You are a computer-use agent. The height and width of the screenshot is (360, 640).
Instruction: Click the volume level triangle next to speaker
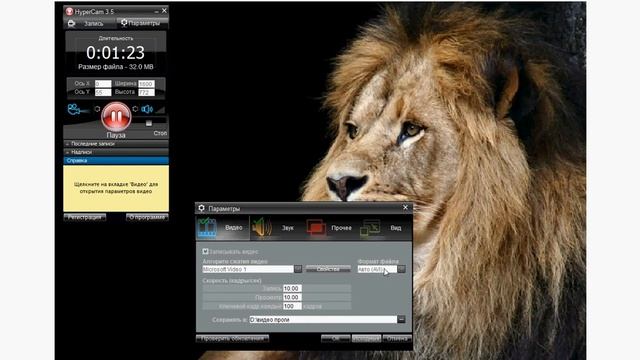160,109
